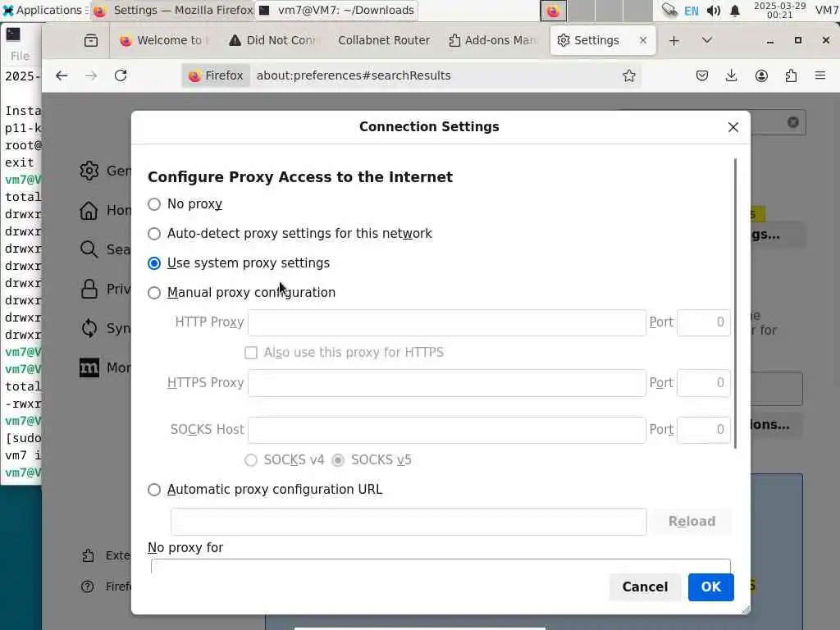Select Auto-detect proxy settings for this network
The image size is (840, 630).
[x=154, y=234]
